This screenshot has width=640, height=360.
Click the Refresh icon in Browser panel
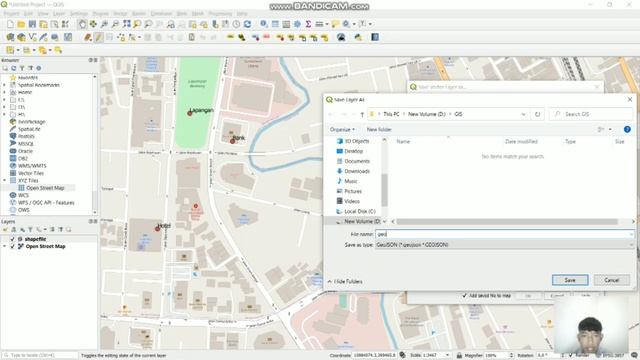(13, 68)
